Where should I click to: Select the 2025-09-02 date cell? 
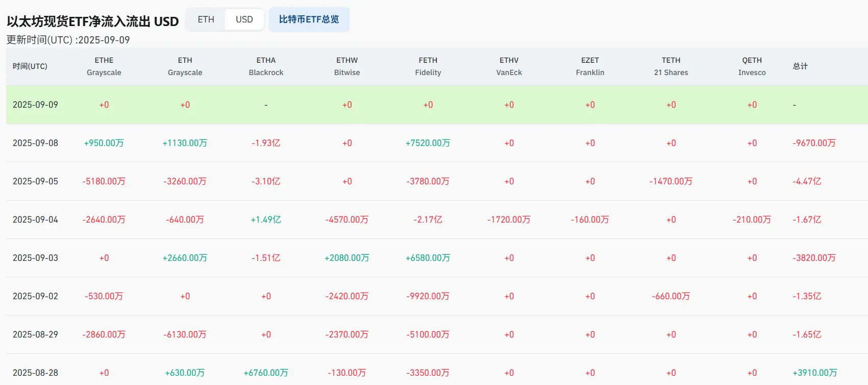(x=35, y=296)
